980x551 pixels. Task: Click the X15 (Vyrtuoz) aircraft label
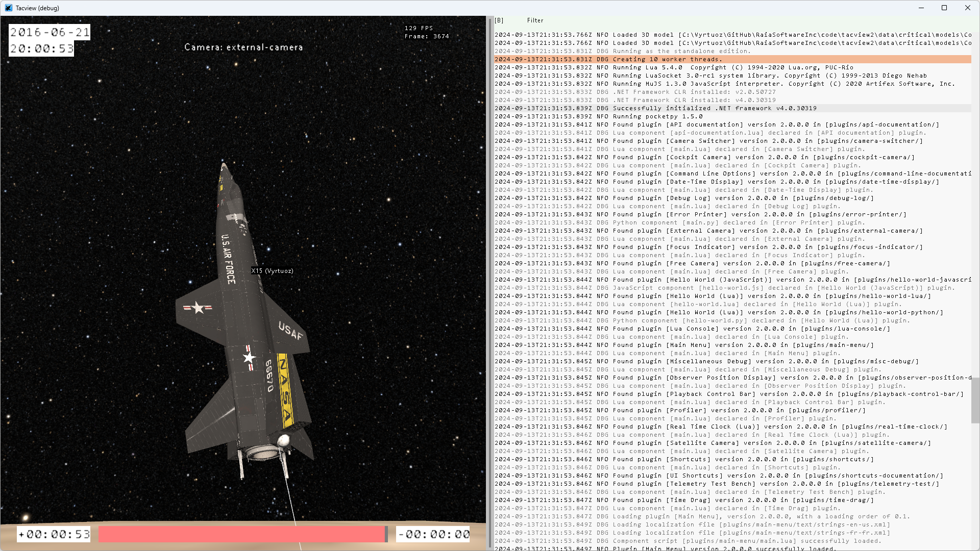[x=272, y=271]
